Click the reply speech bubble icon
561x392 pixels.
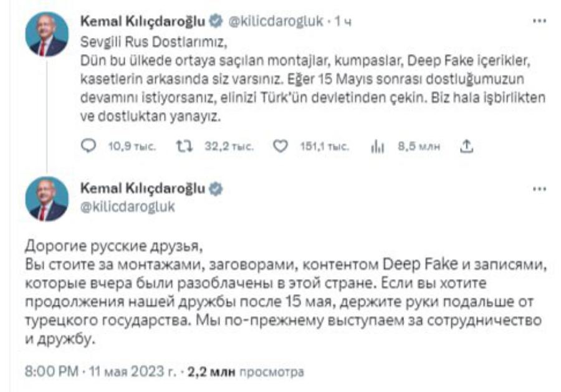(90, 146)
